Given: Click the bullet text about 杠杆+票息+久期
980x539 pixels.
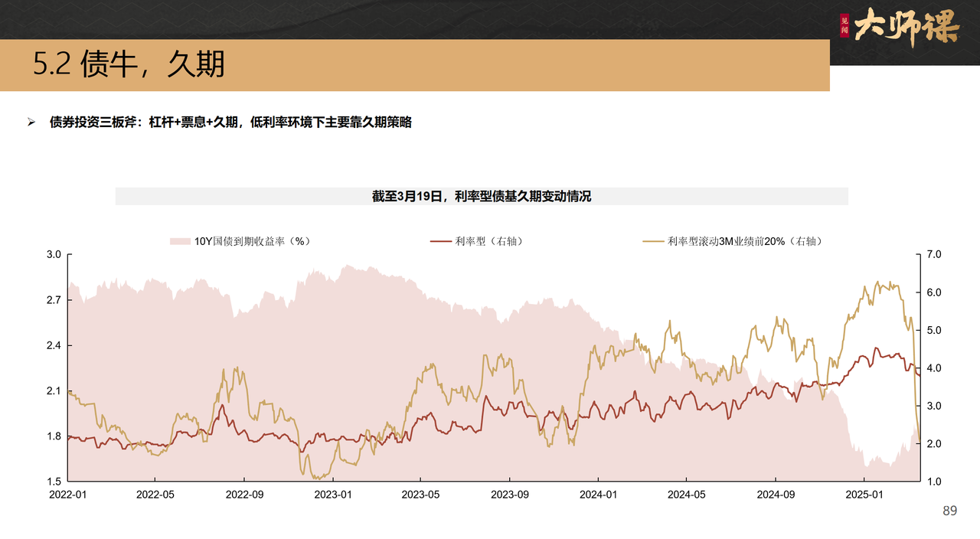Looking at the screenshot, I should (x=230, y=122).
